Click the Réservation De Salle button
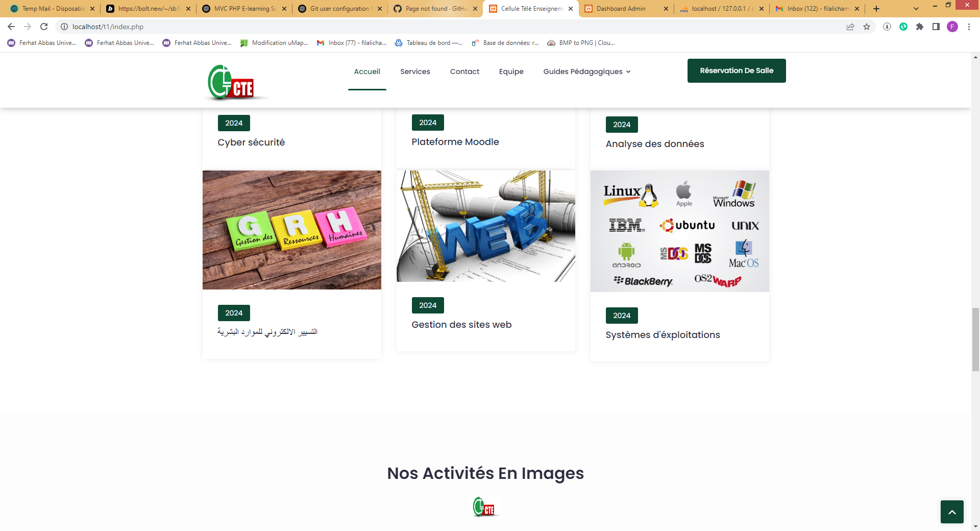Viewport: 980px width, 531px height. [x=737, y=70]
